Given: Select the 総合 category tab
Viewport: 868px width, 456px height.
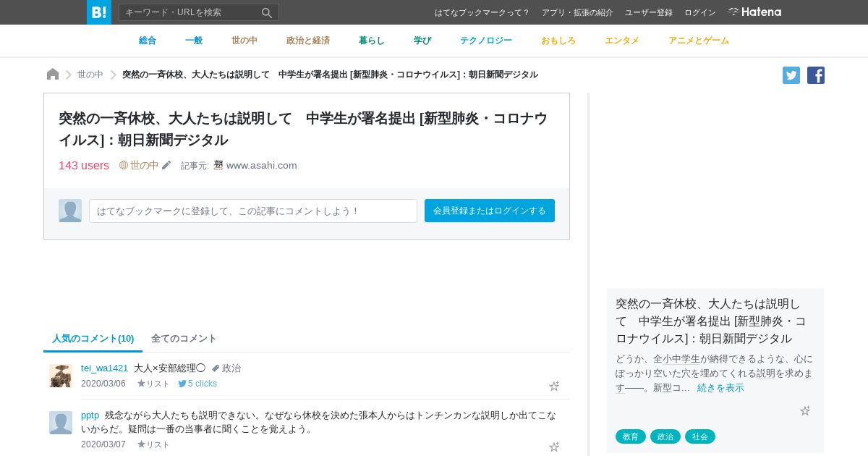Looking at the screenshot, I should point(148,41).
